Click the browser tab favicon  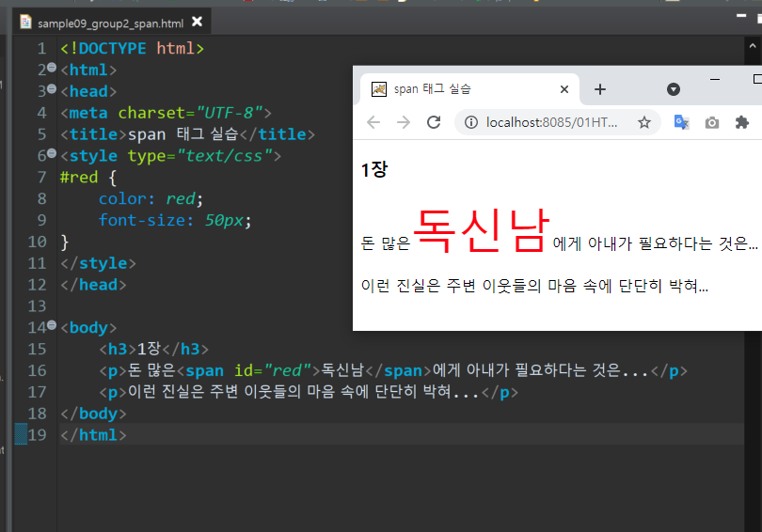coord(379,89)
